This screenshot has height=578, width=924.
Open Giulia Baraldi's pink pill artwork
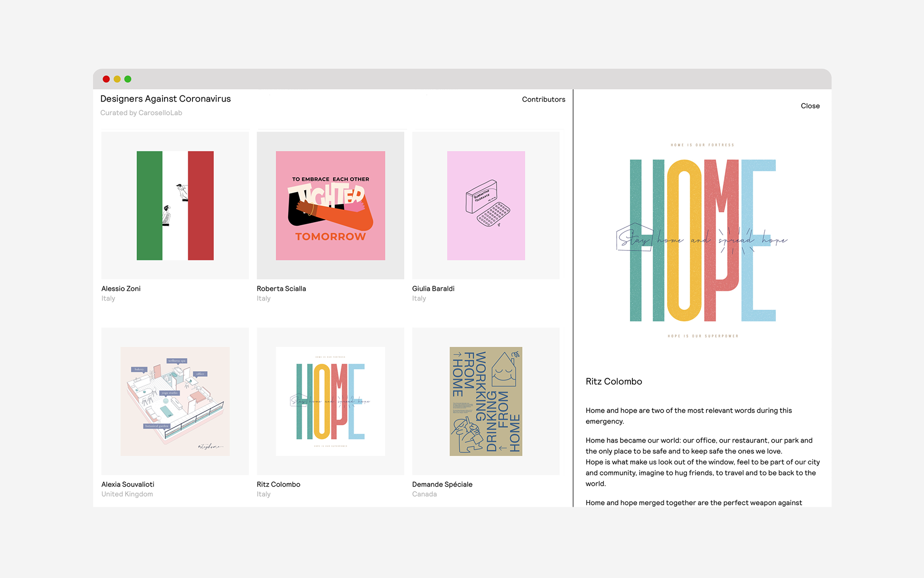point(486,206)
